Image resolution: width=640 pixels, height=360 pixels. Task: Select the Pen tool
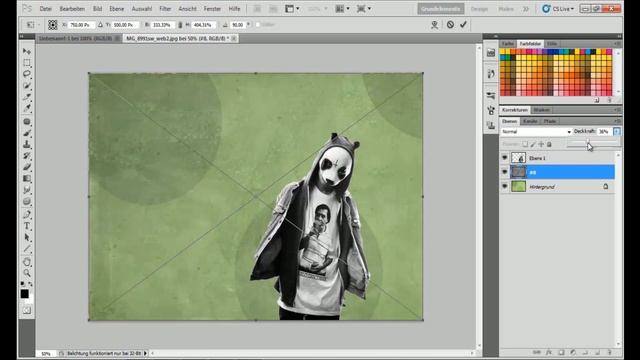coord(27,215)
